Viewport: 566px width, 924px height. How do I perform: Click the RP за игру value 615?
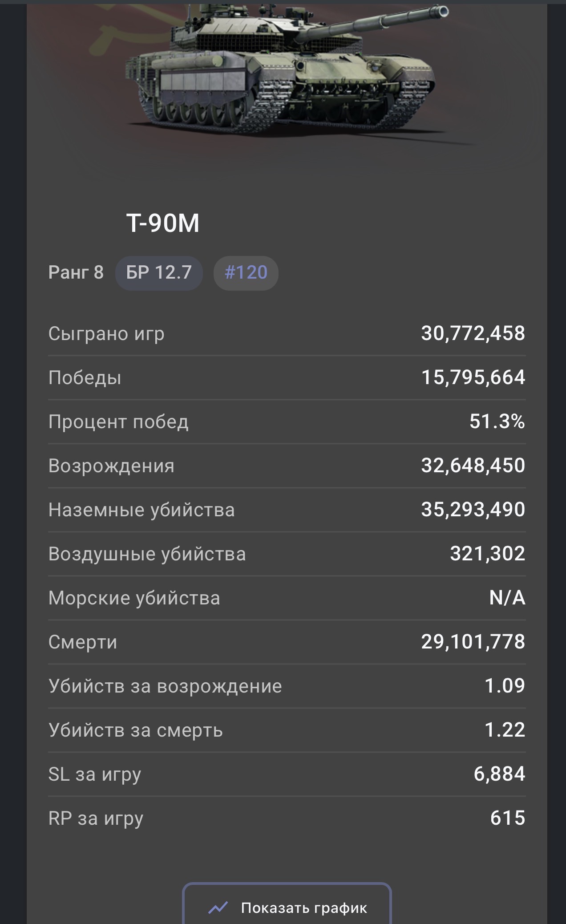click(507, 818)
